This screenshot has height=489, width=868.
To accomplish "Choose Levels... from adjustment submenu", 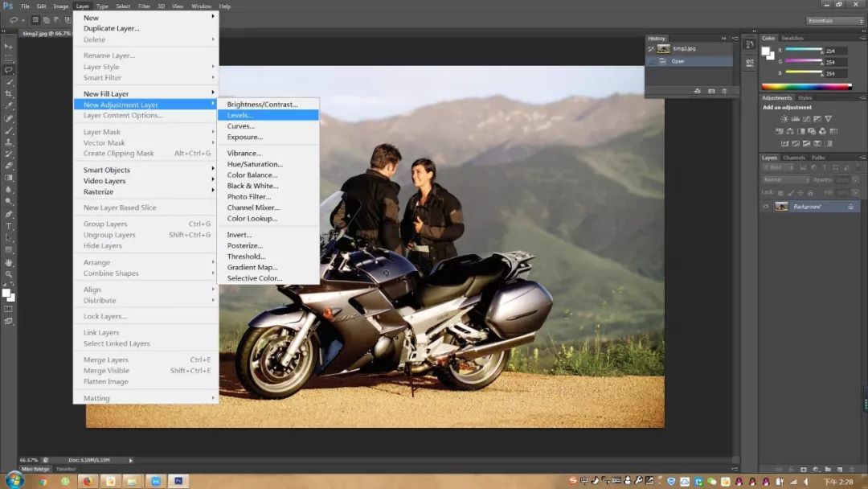I will pyautogui.click(x=240, y=115).
